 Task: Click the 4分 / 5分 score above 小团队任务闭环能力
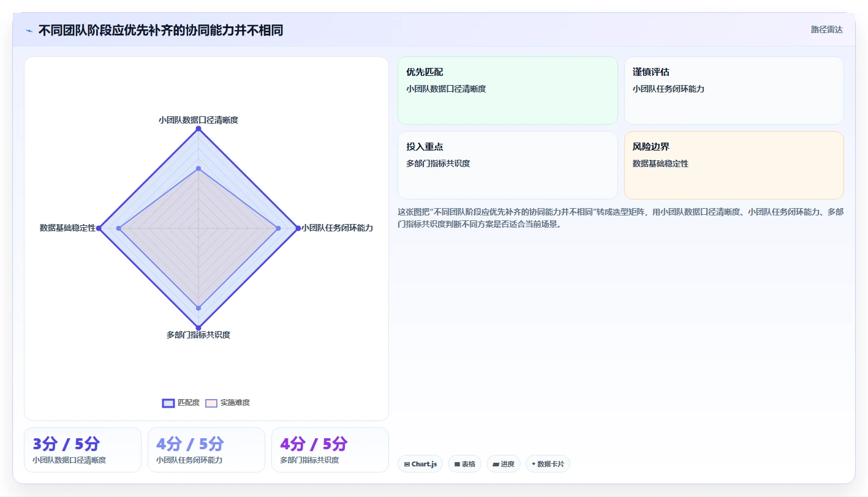[x=190, y=444]
